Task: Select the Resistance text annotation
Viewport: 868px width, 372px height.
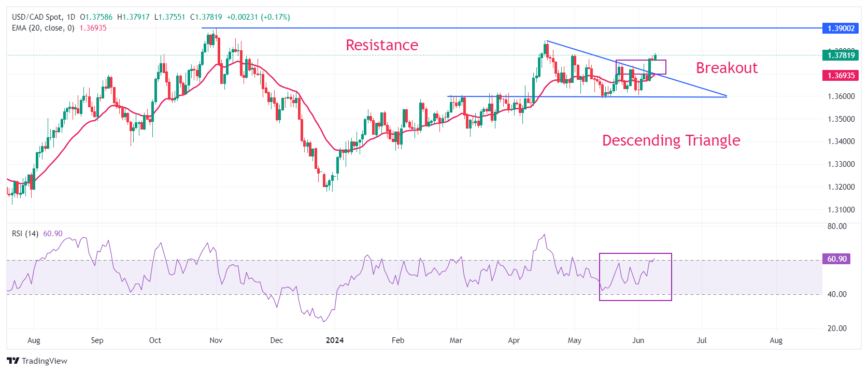Action: (x=382, y=46)
